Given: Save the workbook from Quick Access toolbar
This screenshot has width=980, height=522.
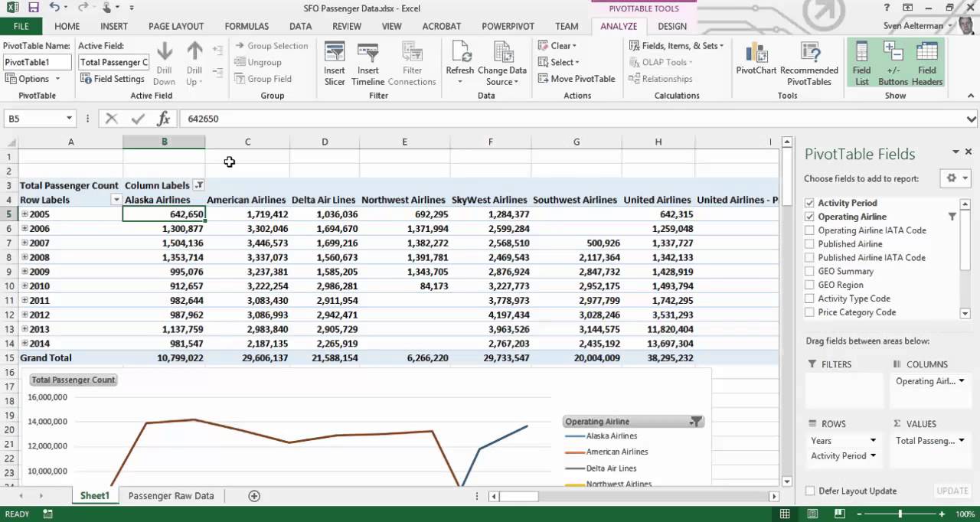Looking at the screenshot, I should click(x=33, y=8).
